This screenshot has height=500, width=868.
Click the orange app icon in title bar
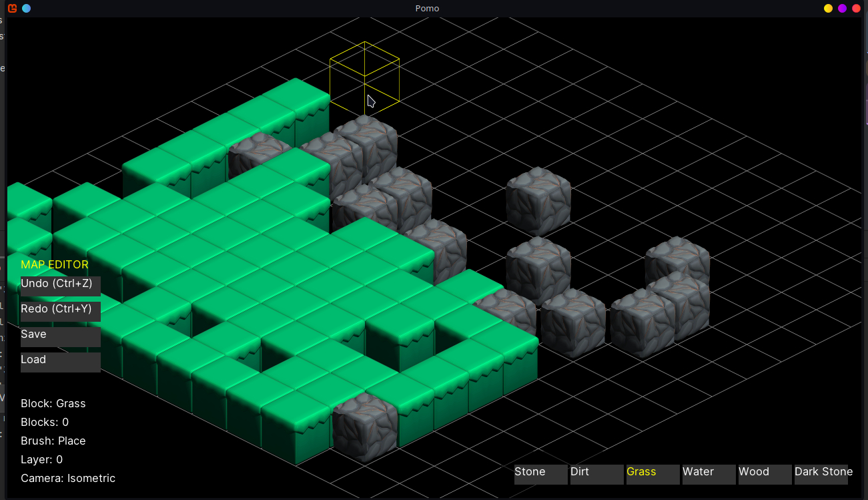(13, 9)
